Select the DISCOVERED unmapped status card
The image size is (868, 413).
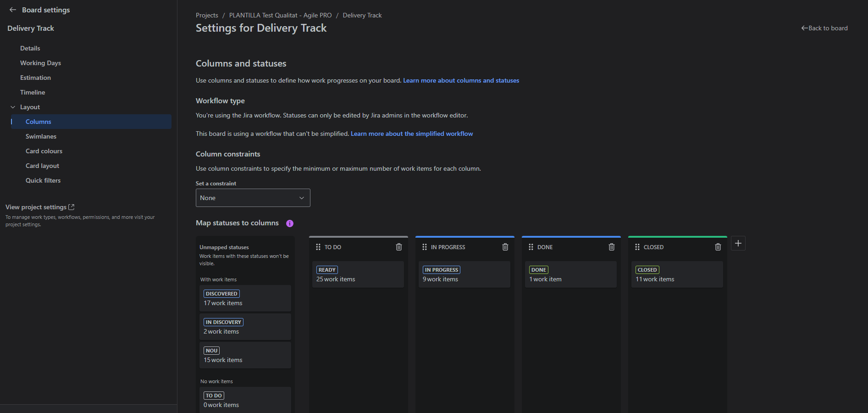[x=245, y=298]
